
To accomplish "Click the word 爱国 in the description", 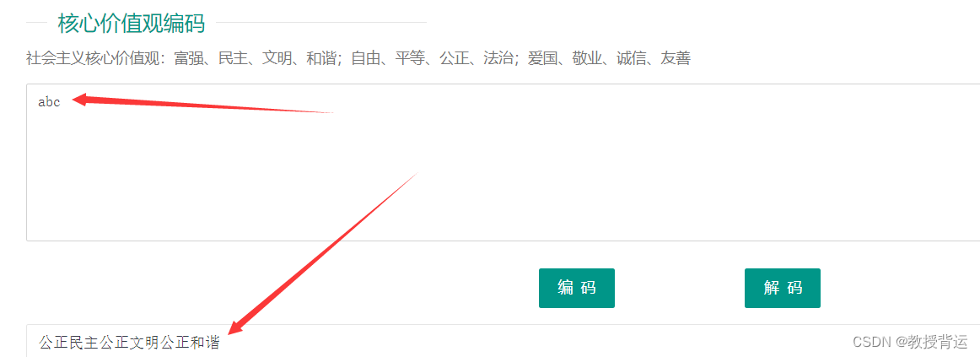I will [542, 59].
